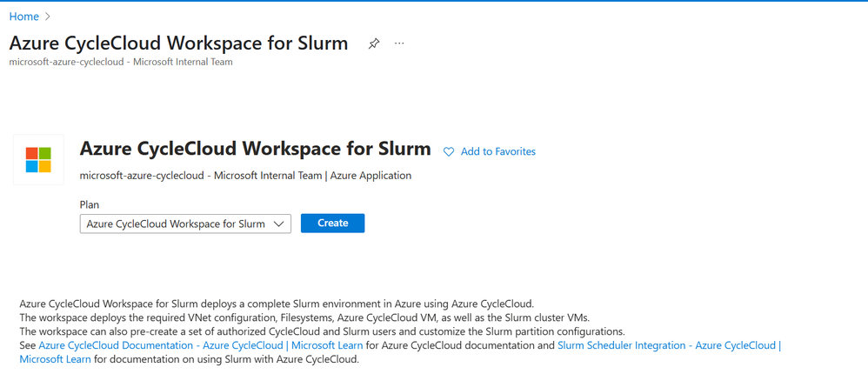
Task: Click the subtitle microsoft-azure-cyclecloud under page title
Action: pos(121,62)
